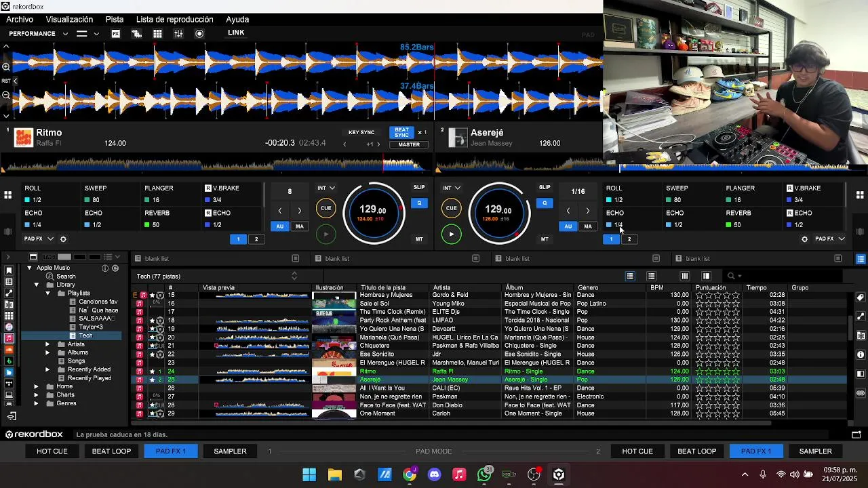The height and width of the screenshot is (488, 868).
Task: Zoom out on the waveform
Action: click(6, 95)
